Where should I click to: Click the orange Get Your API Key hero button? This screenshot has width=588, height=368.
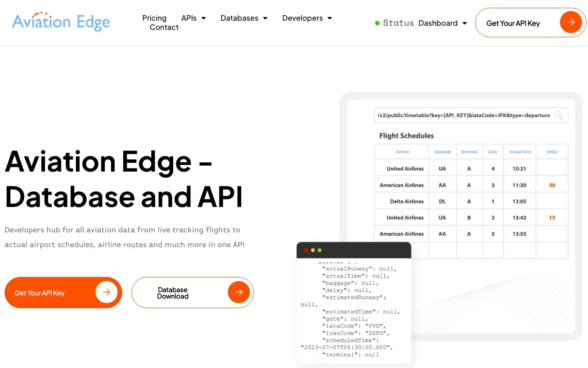point(63,293)
